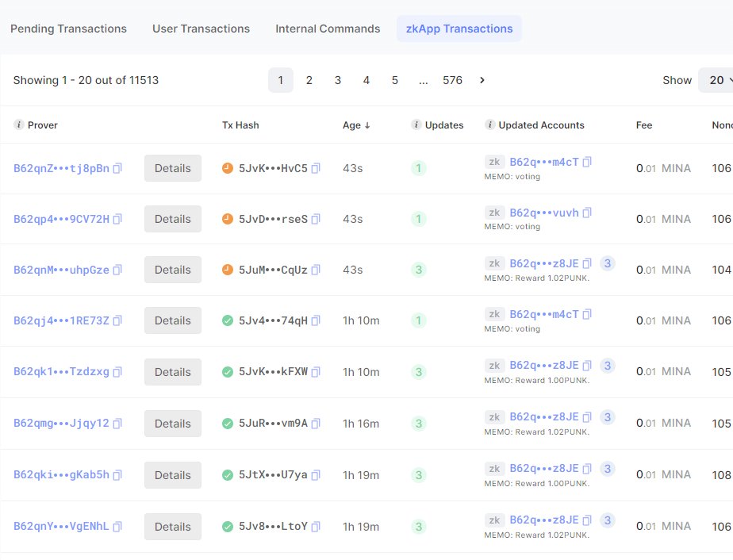Screen dimensions: 733x560
Task: Click age value 1h 16m
Action: pyautogui.click(x=361, y=424)
